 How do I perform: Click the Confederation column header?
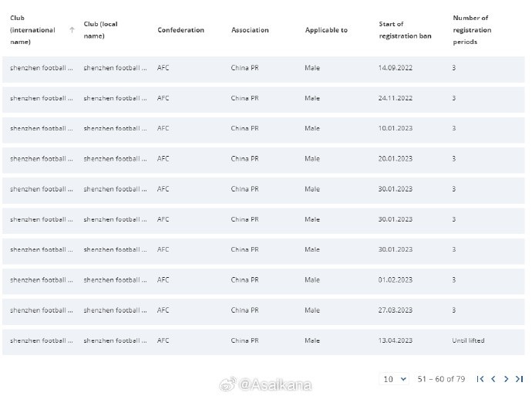click(181, 30)
